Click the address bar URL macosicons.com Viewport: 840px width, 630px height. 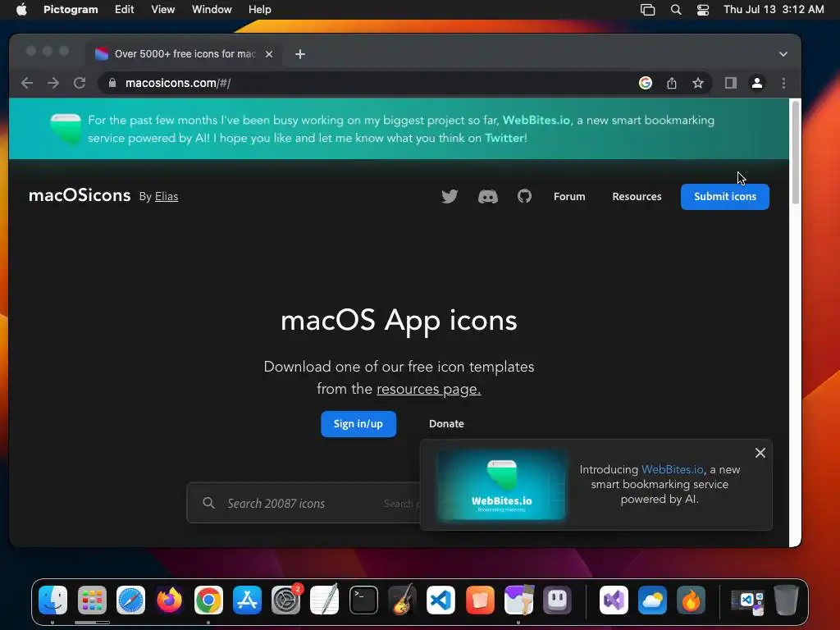coord(178,83)
